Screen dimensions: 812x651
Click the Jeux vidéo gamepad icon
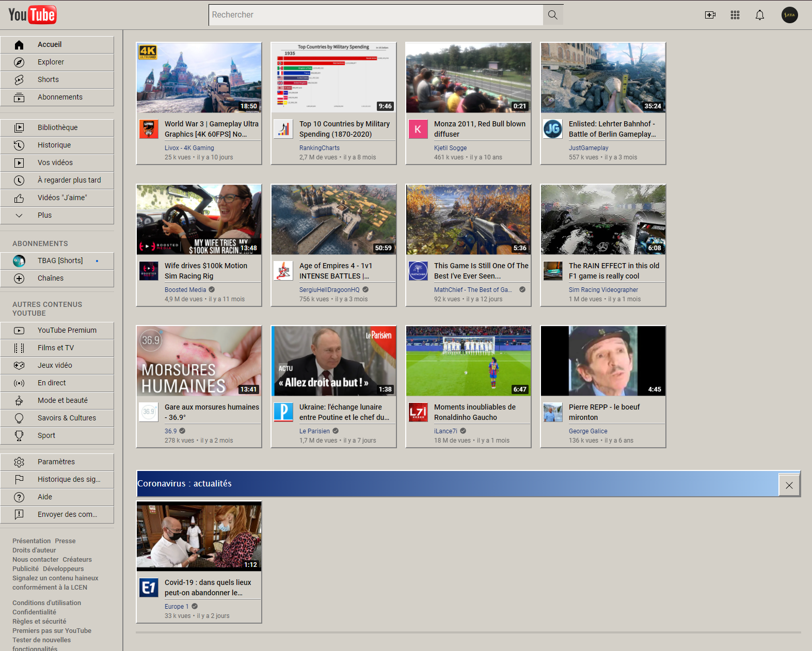tap(19, 366)
